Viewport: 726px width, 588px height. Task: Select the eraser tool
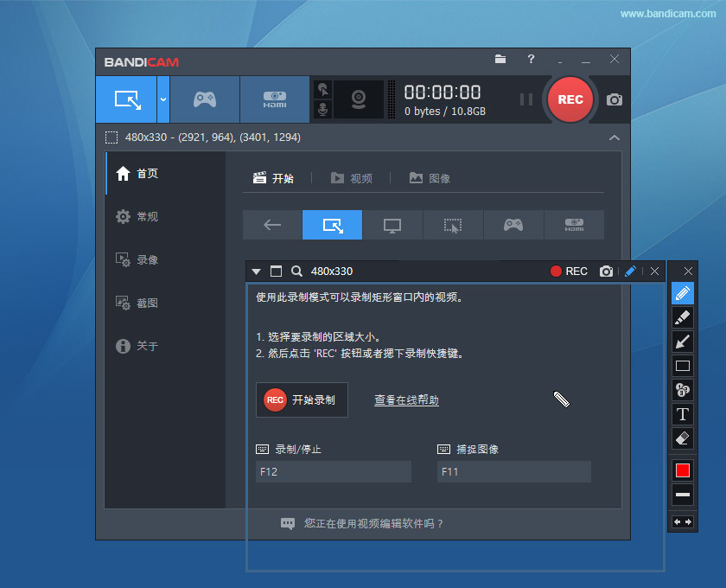point(682,438)
